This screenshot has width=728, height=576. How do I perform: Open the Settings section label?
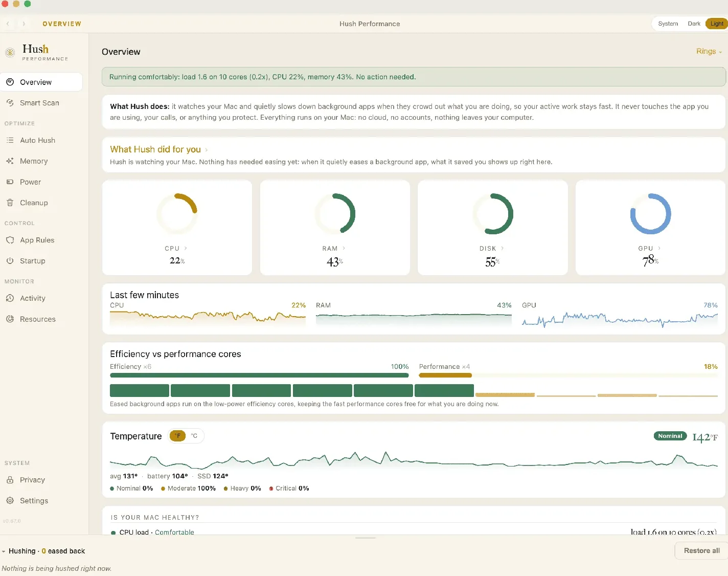(x=34, y=501)
